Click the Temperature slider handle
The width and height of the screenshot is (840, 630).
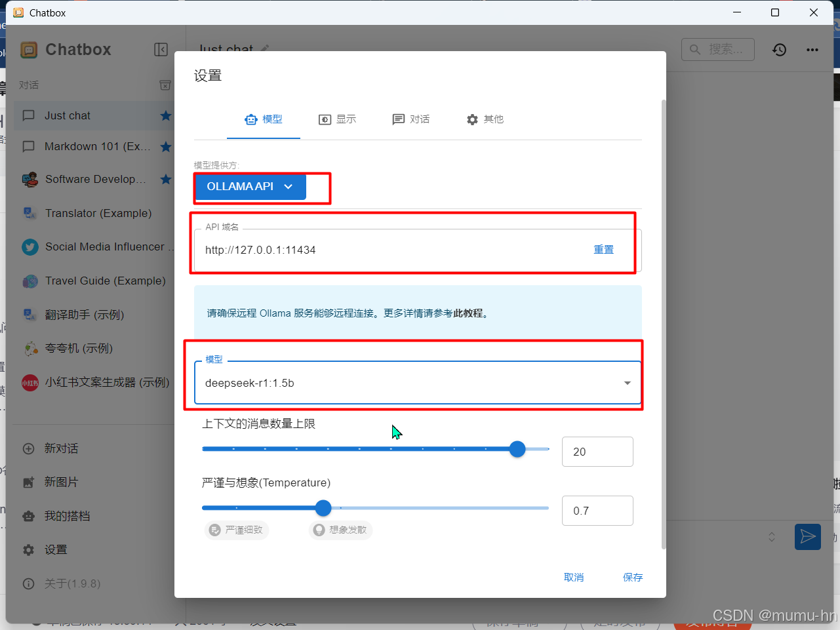(323, 508)
